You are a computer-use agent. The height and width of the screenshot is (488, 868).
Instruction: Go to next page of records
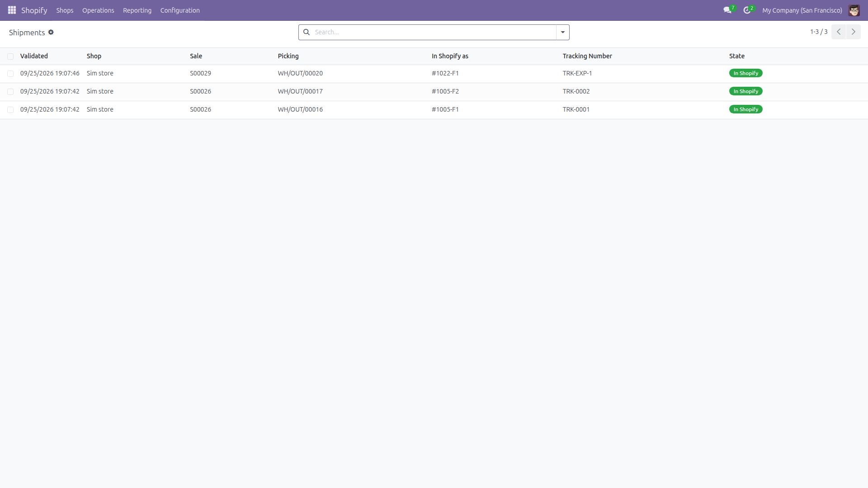coord(854,32)
